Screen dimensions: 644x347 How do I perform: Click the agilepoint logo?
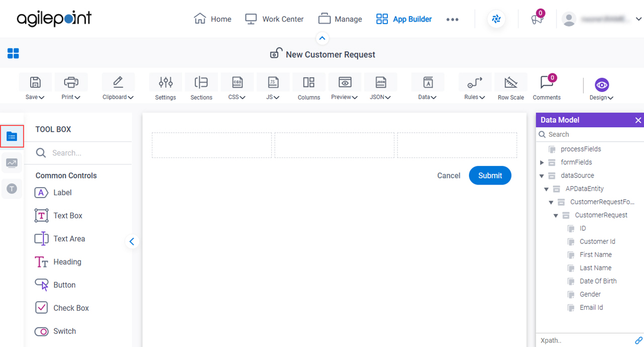pyautogui.click(x=54, y=19)
